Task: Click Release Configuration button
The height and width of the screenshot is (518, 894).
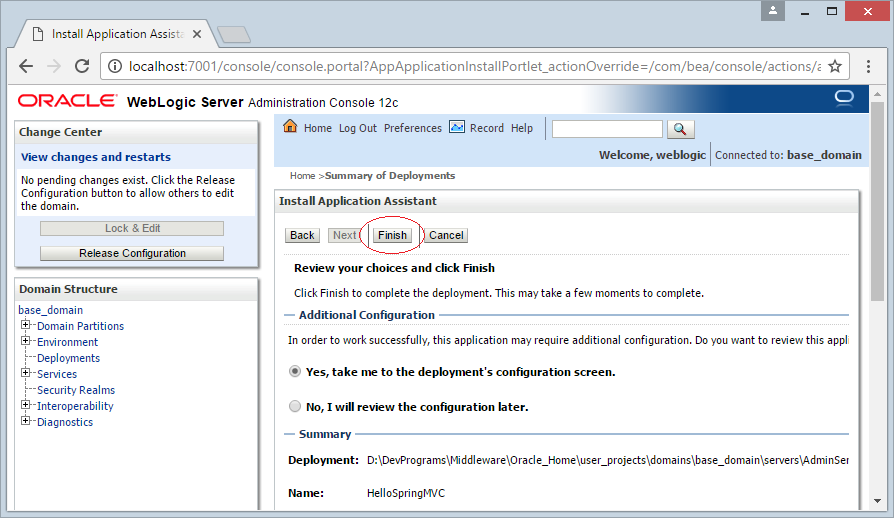Action: pos(132,253)
